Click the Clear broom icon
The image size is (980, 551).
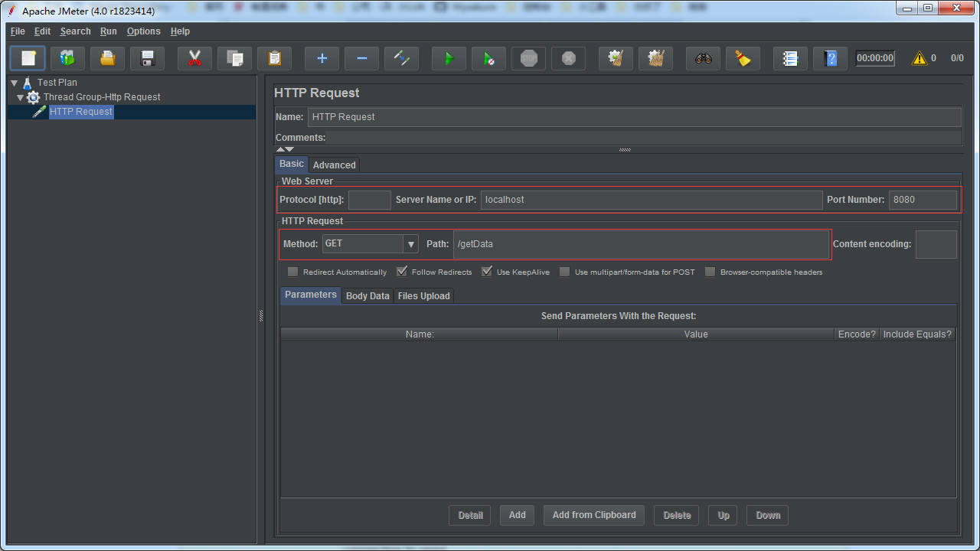tap(616, 58)
